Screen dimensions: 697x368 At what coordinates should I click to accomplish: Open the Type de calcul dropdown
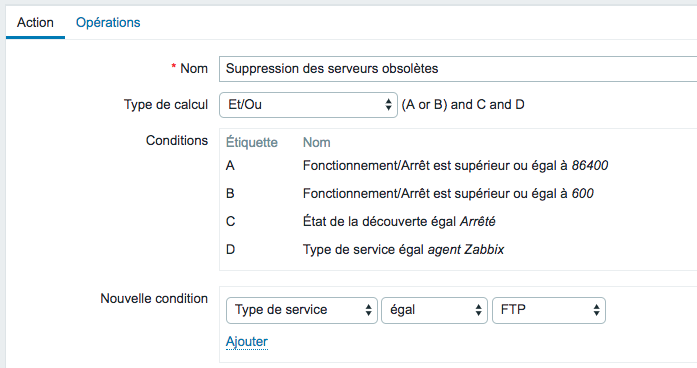(x=308, y=105)
